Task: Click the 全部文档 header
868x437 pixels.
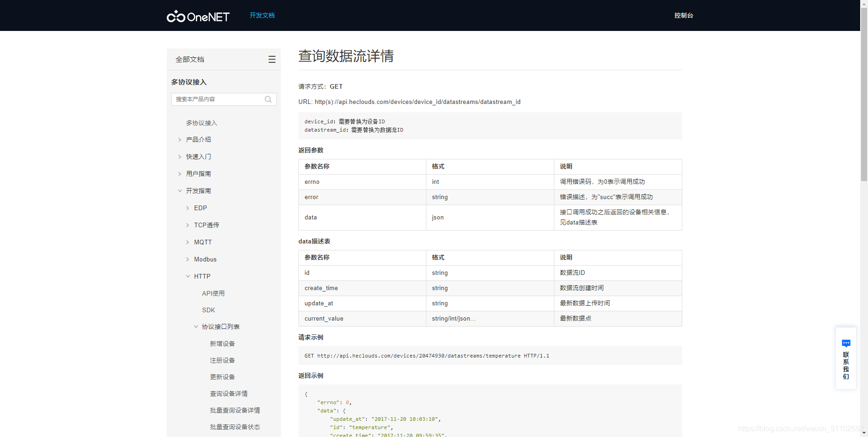Action: pyautogui.click(x=190, y=59)
